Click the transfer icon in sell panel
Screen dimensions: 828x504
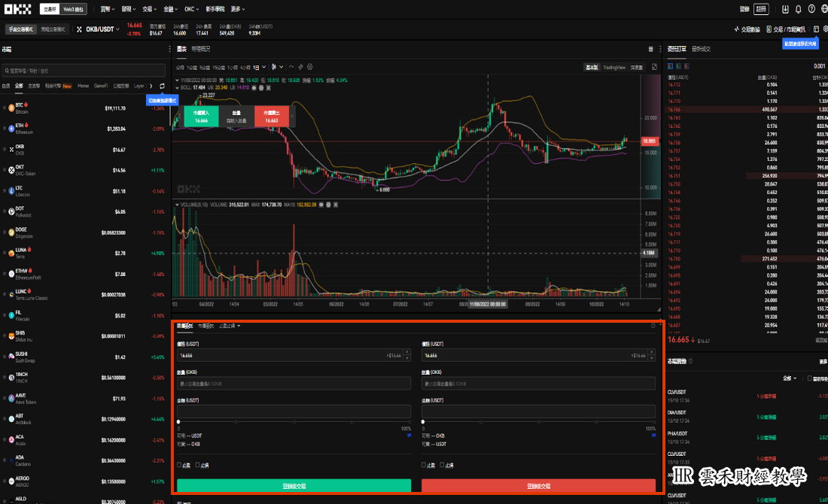pos(653,436)
